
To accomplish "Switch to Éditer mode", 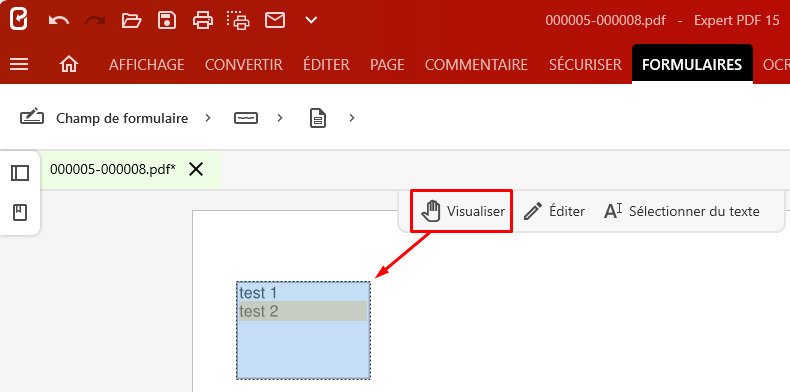I will pyautogui.click(x=554, y=211).
